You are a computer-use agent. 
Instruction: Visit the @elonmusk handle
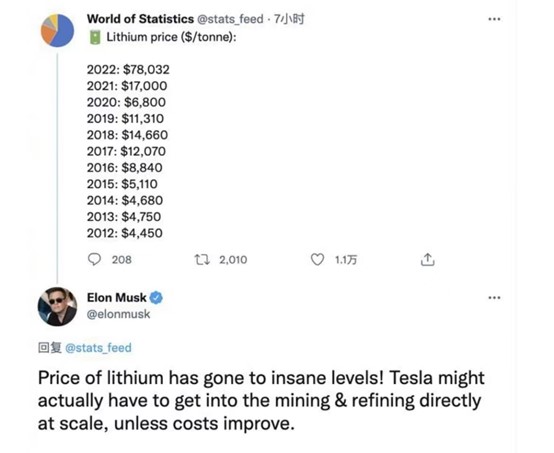coord(118,314)
